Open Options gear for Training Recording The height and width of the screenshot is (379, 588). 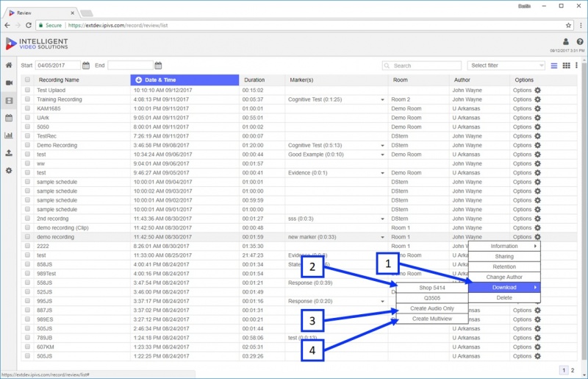537,99
